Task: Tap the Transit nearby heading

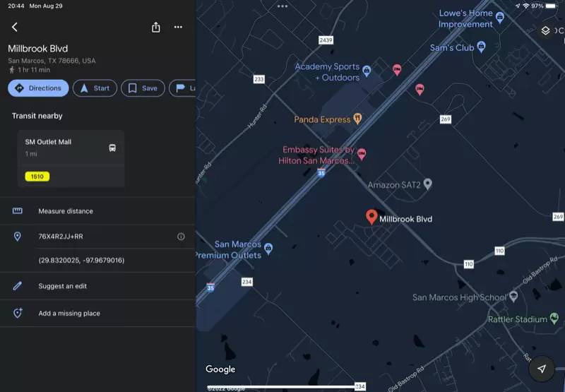Action: click(x=37, y=116)
